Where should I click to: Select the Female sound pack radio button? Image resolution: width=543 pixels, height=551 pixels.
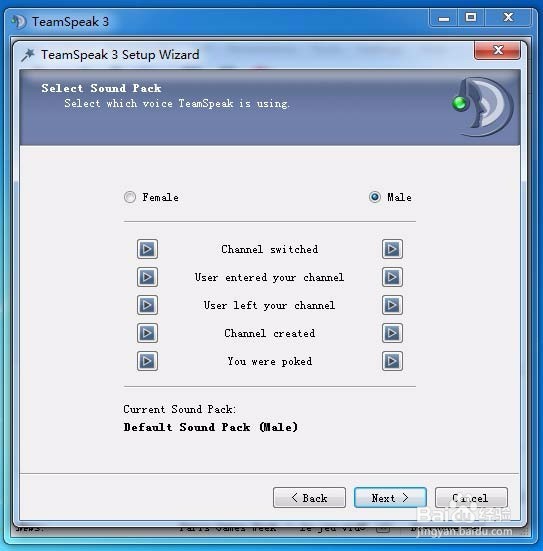coord(130,197)
